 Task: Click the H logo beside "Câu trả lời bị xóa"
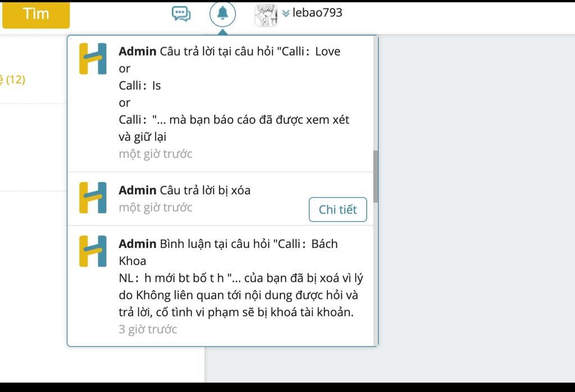[92, 197]
